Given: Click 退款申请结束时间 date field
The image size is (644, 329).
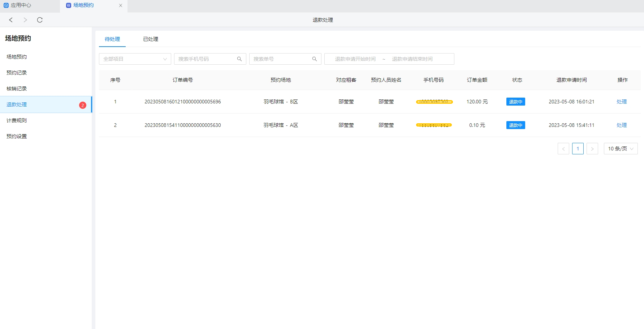Looking at the screenshot, I should point(412,59).
